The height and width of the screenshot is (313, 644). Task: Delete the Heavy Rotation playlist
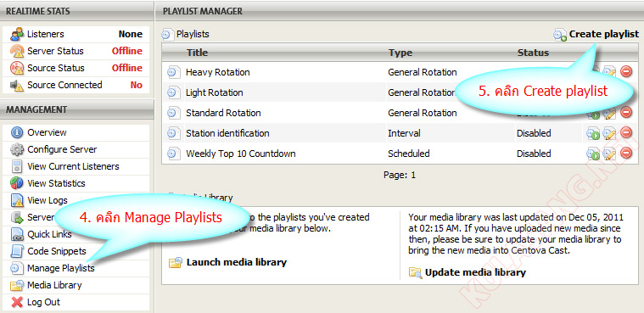pos(626,71)
